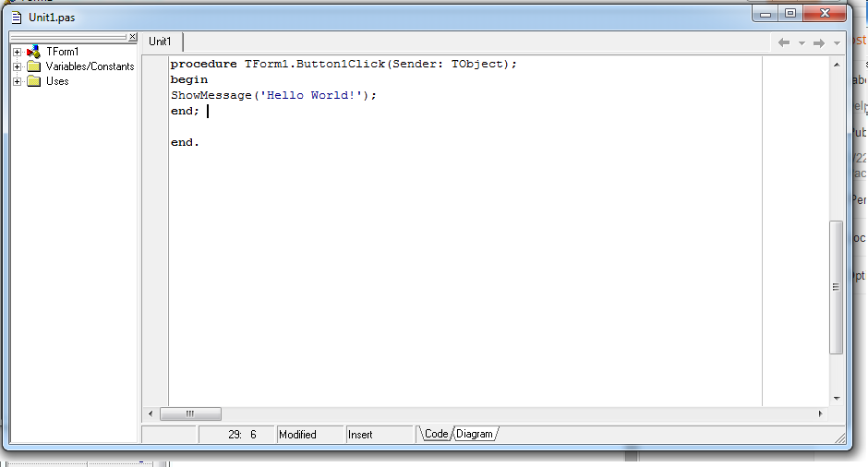868x467 pixels.
Task: Click the vertical scrollbar up arrow
Action: [x=837, y=65]
